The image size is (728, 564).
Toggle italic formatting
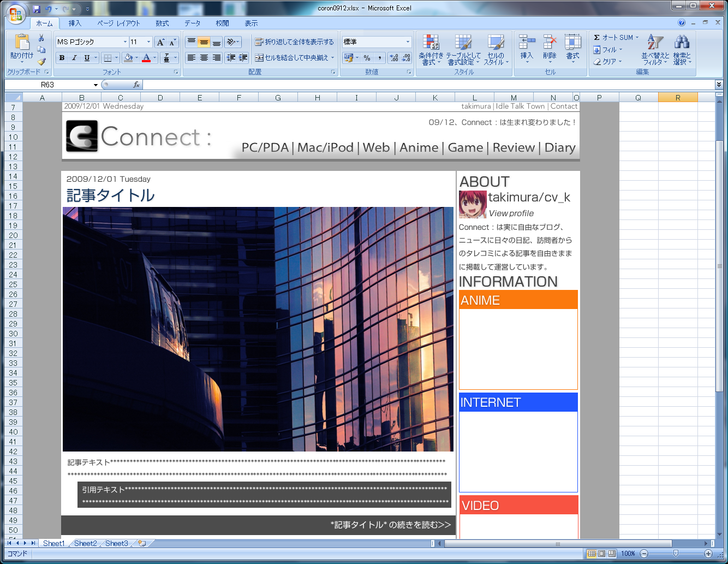pos(74,58)
